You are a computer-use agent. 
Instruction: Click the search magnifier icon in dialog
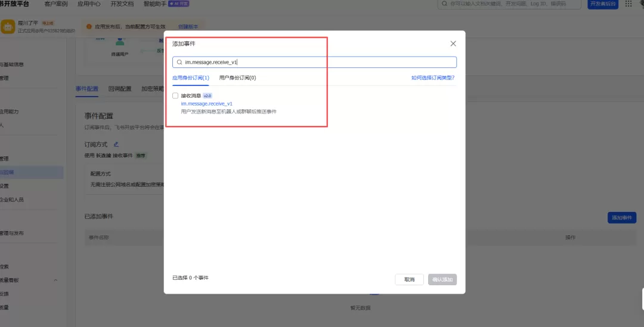179,63
